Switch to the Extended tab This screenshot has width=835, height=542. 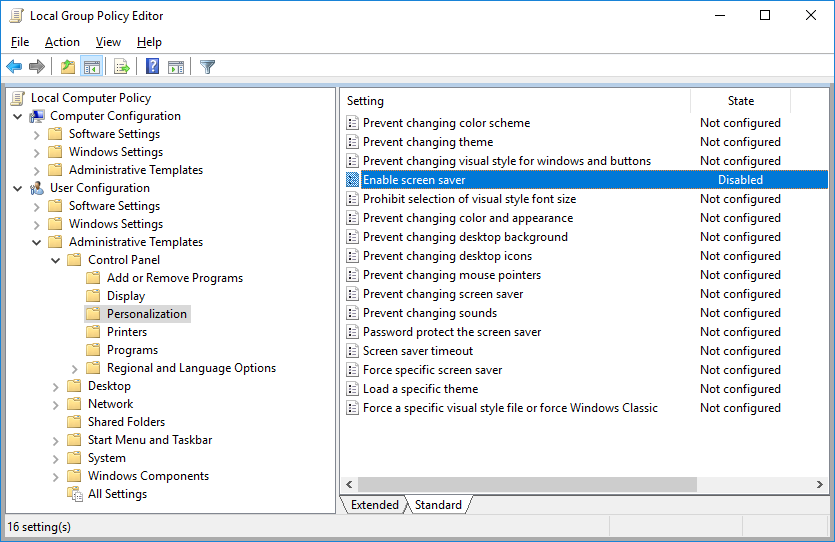pos(374,505)
